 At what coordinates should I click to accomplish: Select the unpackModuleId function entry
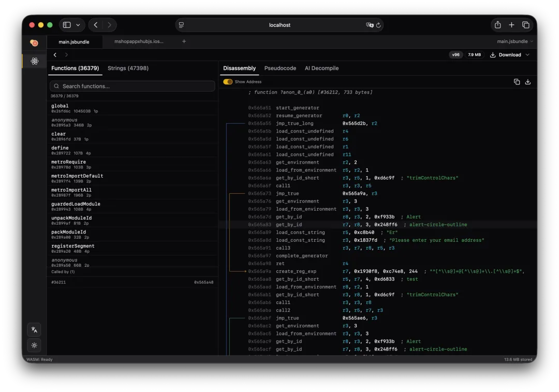133,220
